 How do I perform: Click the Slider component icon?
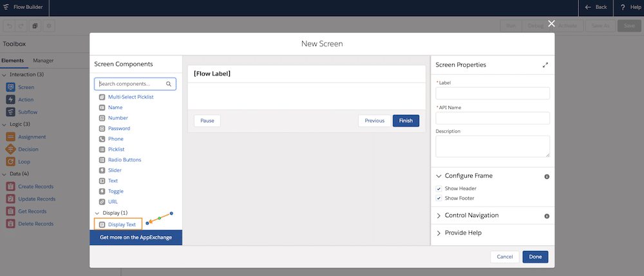102,170
